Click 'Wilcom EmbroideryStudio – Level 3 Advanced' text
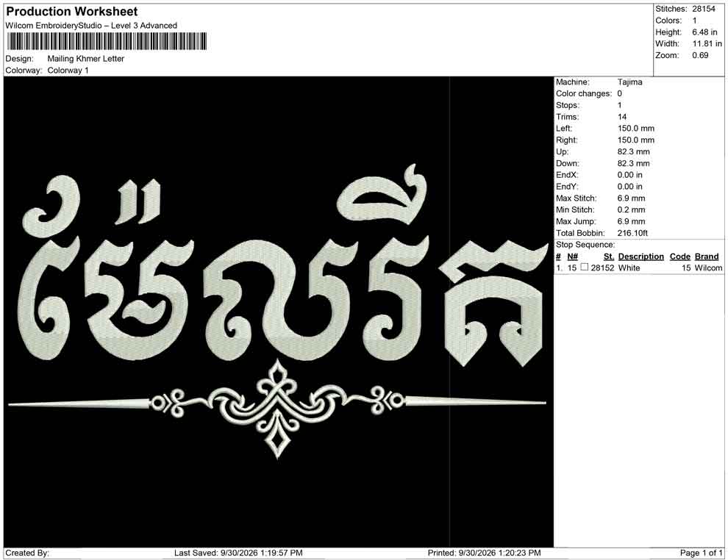 (x=91, y=26)
